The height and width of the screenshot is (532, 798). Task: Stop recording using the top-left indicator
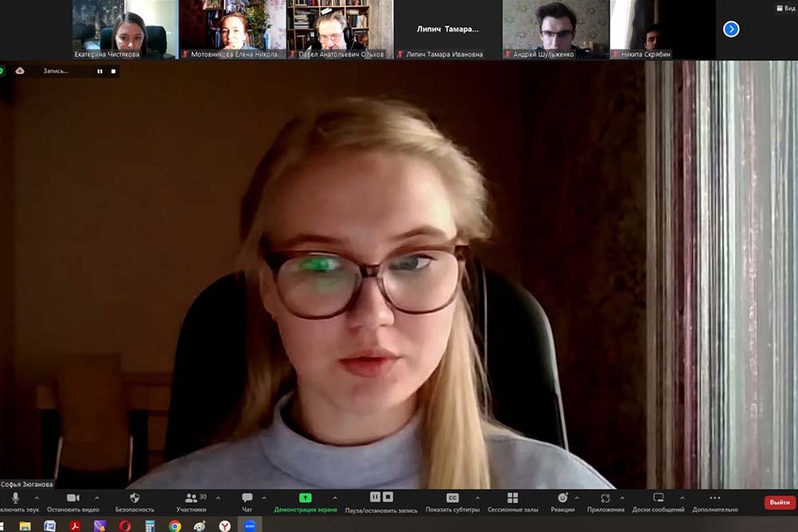(113, 71)
